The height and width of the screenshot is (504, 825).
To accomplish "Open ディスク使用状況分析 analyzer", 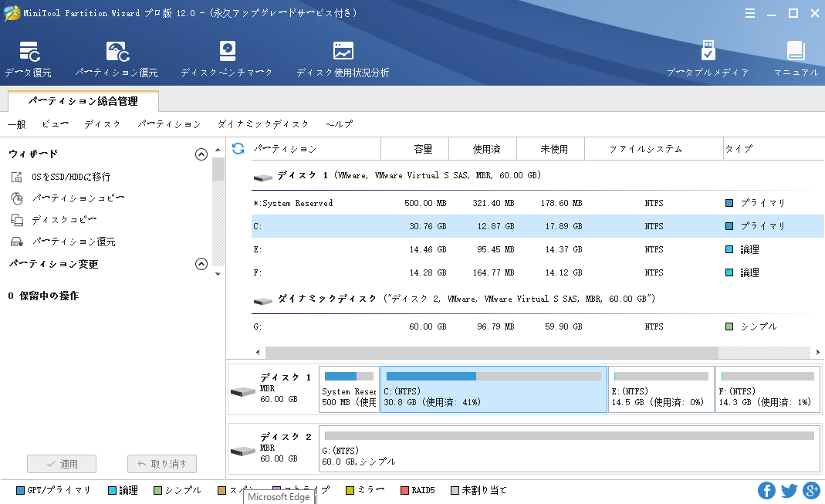I will point(343,59).
